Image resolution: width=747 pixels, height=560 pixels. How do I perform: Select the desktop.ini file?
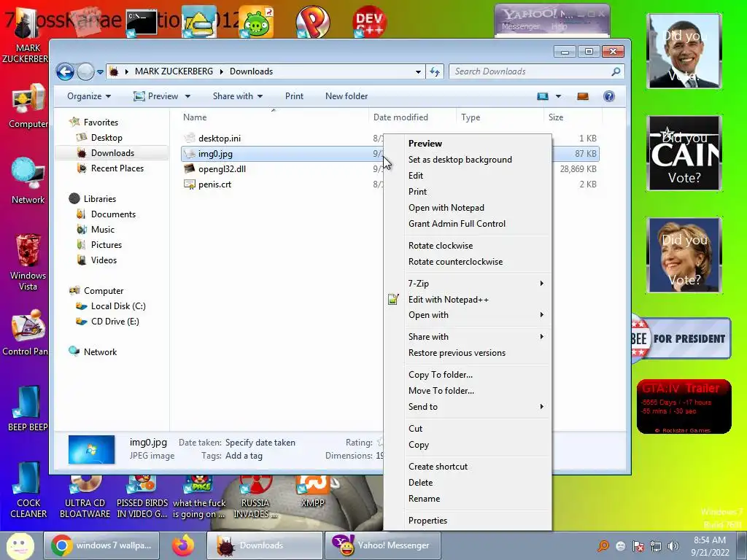tap(220, 139)
